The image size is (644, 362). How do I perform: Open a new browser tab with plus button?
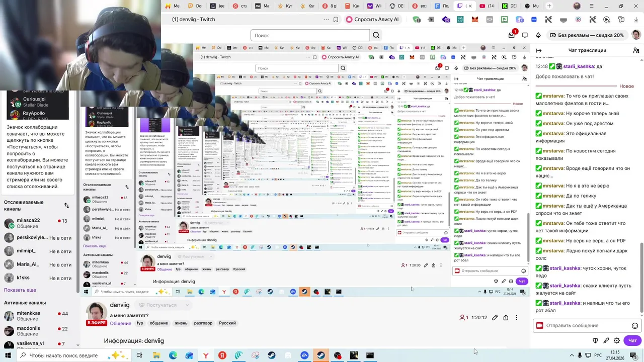(549, 6)
